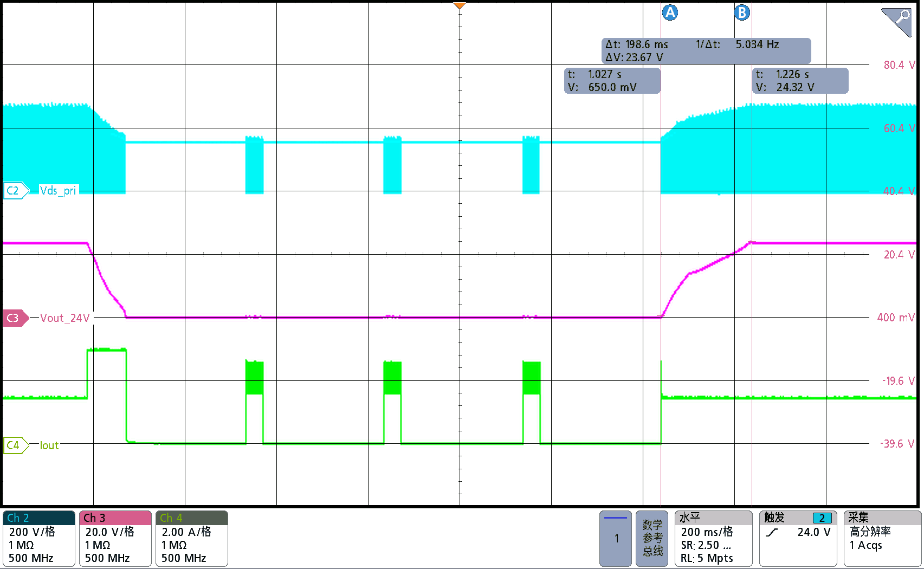
Task: Select cursor A marker
Action: (670, 12)
